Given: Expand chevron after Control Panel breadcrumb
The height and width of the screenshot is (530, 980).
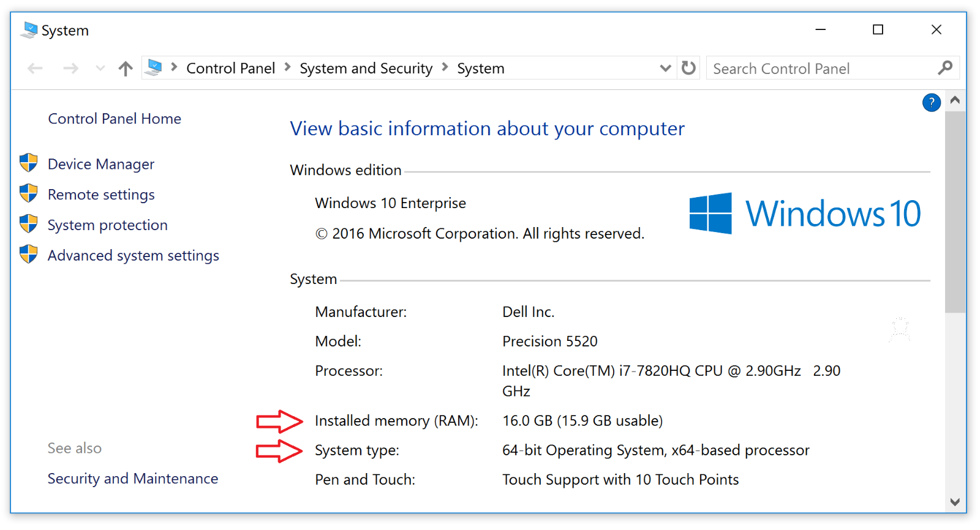Looking at the screenshot, I should [287, 67].
